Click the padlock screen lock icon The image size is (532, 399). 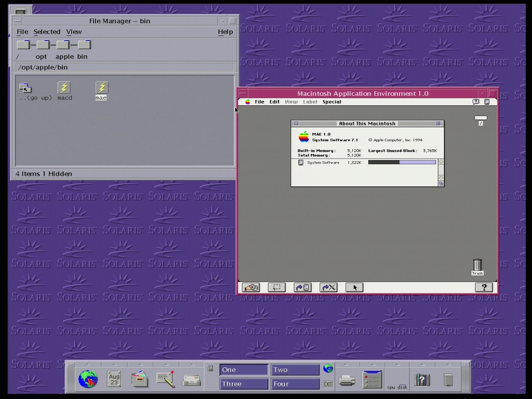point(211,368)
